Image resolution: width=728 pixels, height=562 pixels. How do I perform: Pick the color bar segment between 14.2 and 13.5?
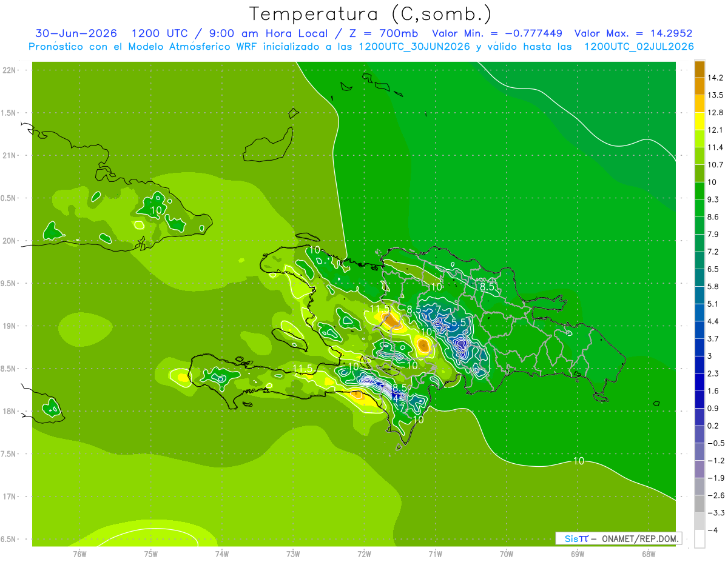coord(699,86)
